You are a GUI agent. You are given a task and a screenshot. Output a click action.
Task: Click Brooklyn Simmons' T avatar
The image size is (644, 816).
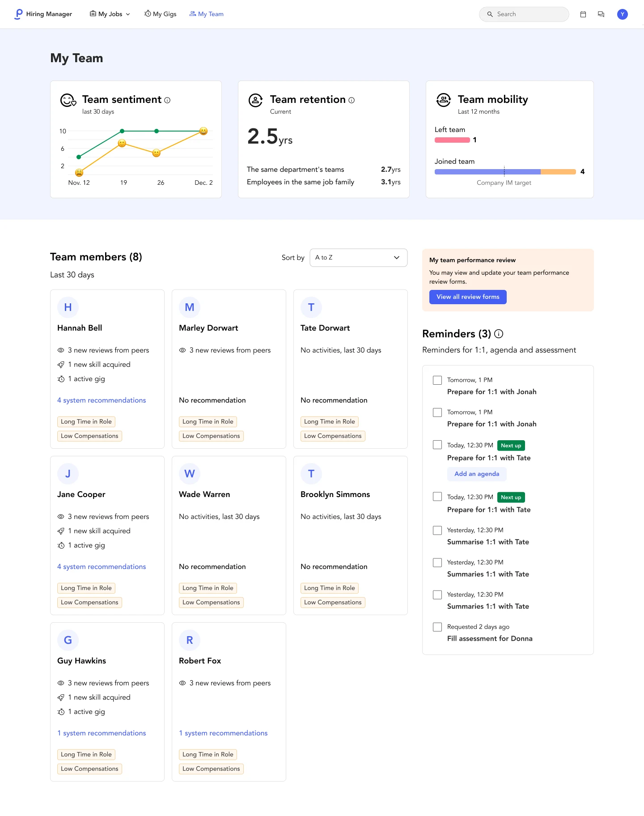pos(311,474)
